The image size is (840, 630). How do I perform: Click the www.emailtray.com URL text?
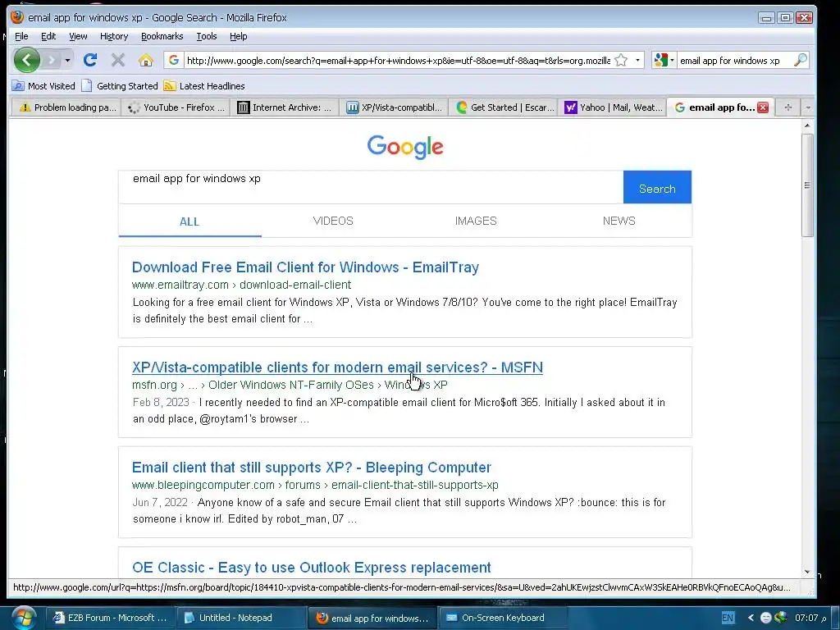click(x=180, y=285)
